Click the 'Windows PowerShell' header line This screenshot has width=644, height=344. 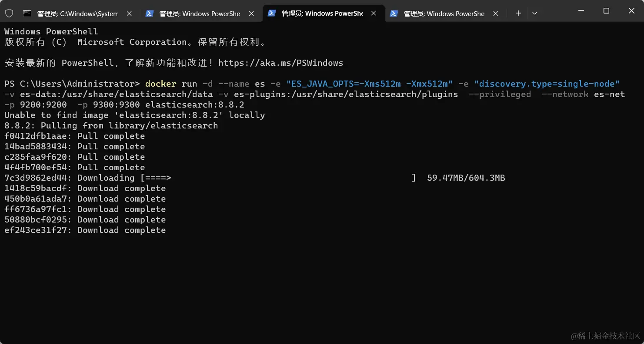tap(51, 31)
